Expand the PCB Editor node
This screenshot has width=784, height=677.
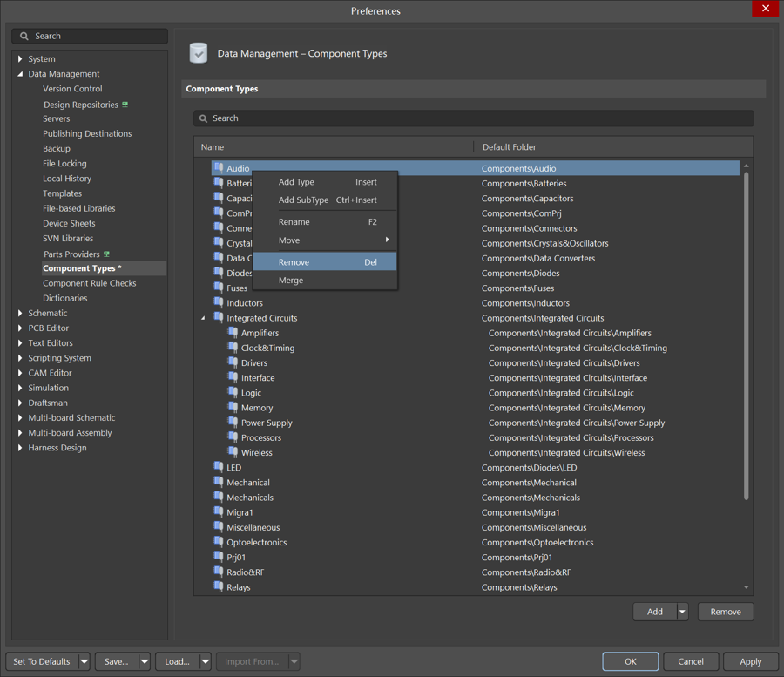pos(20,328)
